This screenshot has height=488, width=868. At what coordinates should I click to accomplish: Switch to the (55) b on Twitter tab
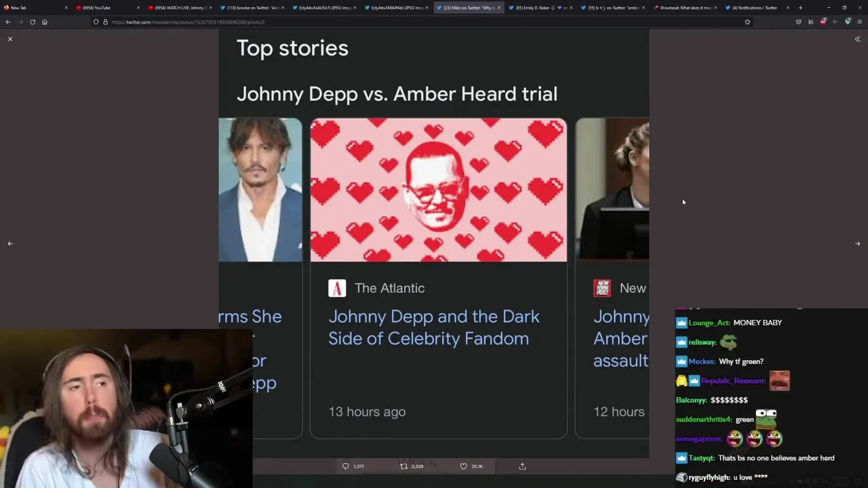[612, 7]
